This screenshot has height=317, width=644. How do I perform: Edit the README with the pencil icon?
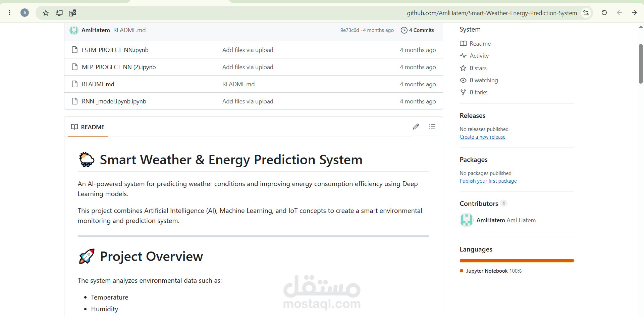pos(416,127)
